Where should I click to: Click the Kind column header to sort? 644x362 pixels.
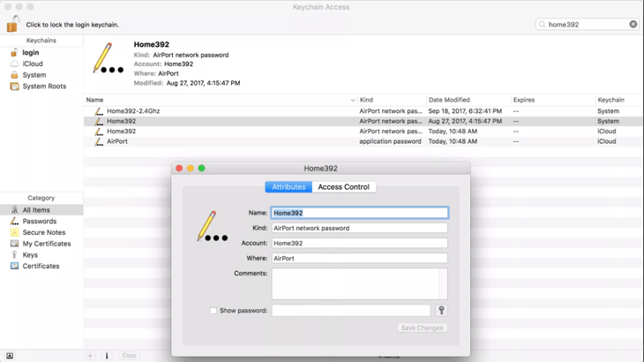coord(367,101)
